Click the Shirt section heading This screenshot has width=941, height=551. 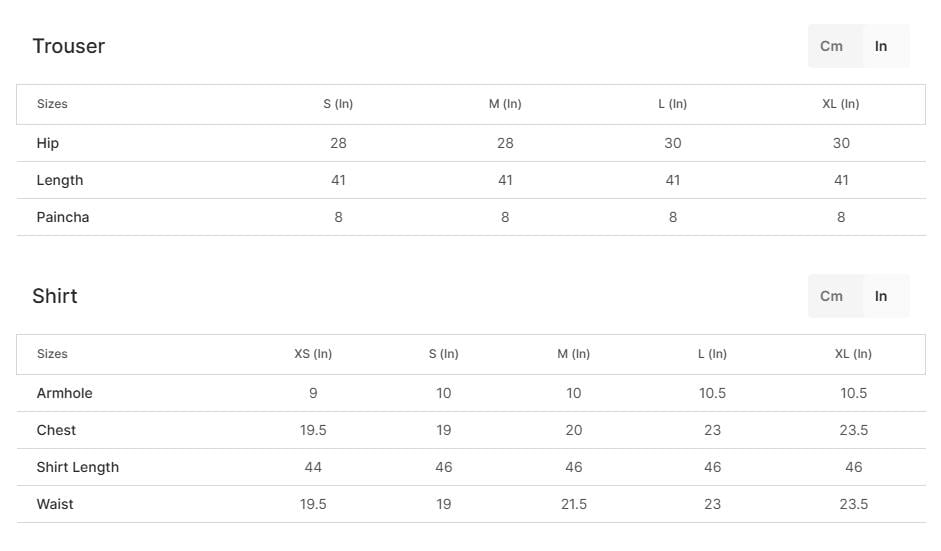click(54, 296)
